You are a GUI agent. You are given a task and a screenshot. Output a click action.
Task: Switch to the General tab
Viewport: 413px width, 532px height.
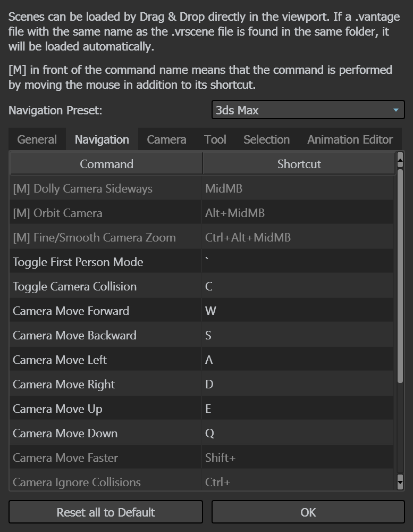(x=37, y=139)
